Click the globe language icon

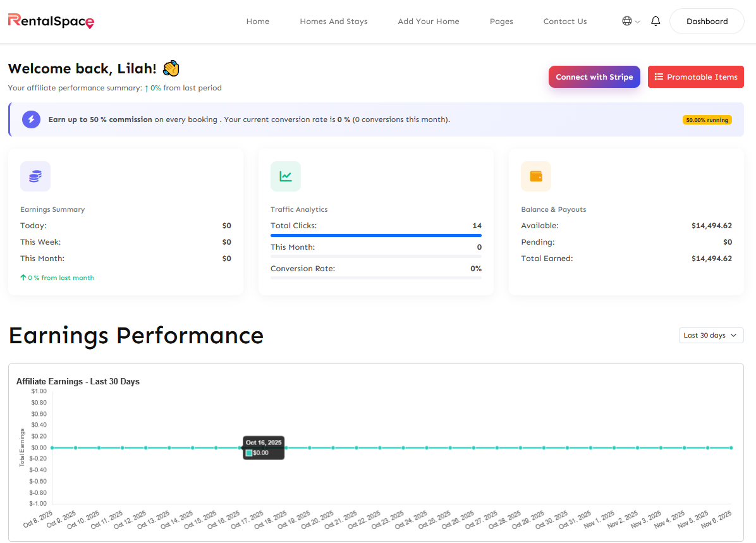click(626, 21)
